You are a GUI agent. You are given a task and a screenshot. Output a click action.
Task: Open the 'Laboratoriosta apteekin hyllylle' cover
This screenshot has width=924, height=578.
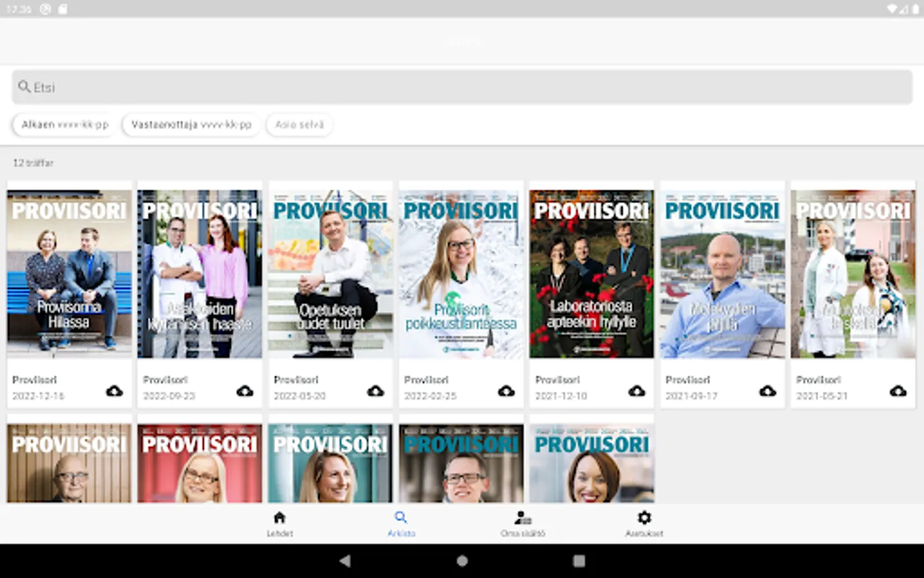click(x=592, y=274)
